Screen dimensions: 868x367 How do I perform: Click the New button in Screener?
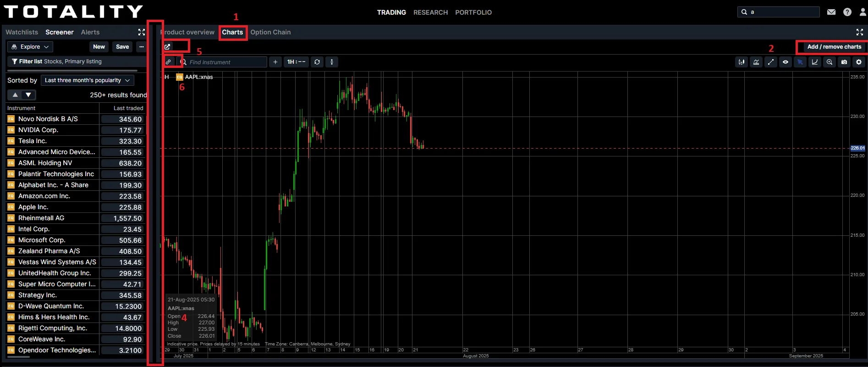click(x=99, y=47)
